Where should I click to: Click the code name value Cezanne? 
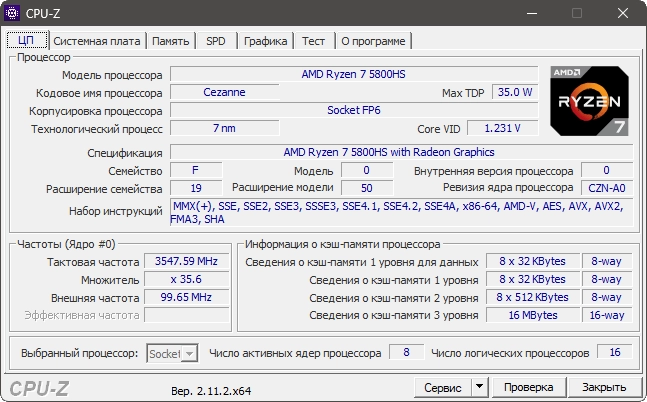tap(224, 92)
